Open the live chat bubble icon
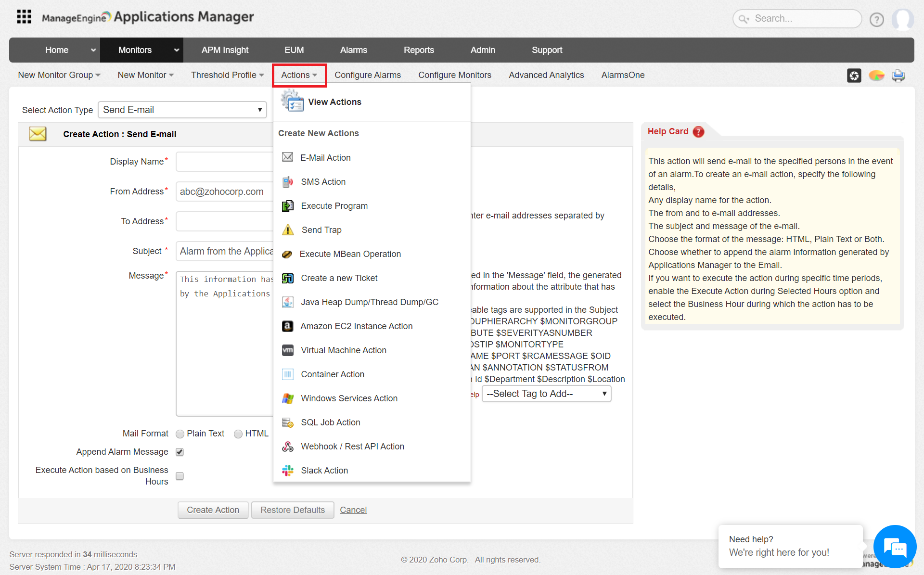Image resolution: width=924 pixels, height=575 pixels. point(895,547)
